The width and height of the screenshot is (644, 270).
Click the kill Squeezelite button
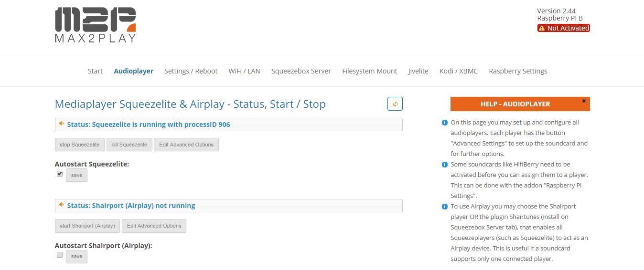pos(129,145)
